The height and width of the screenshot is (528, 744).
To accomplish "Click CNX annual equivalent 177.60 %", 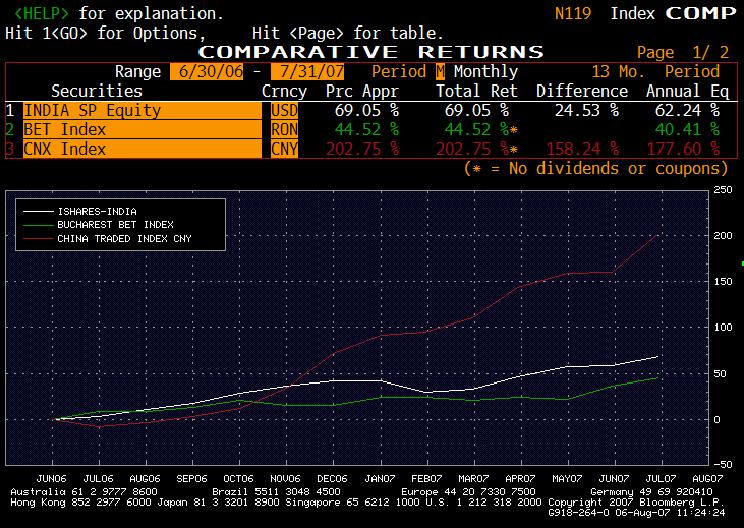I will tap(683, 149).
